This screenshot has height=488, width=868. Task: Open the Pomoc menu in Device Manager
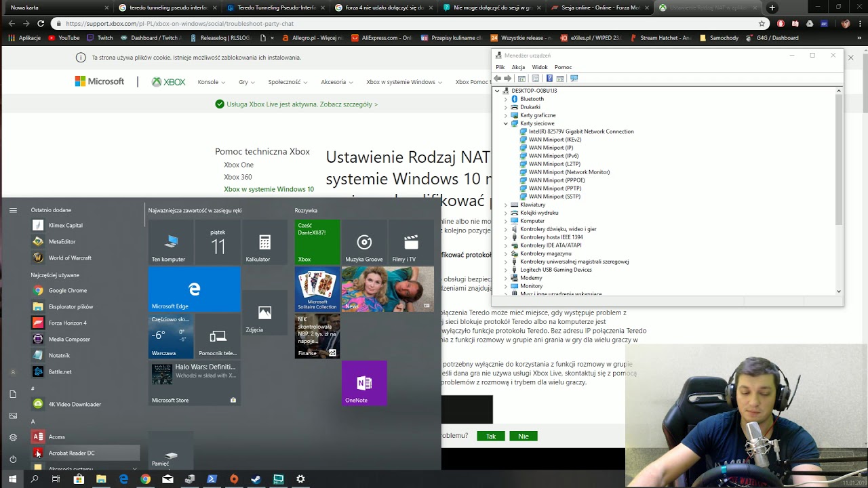[563, 67]
